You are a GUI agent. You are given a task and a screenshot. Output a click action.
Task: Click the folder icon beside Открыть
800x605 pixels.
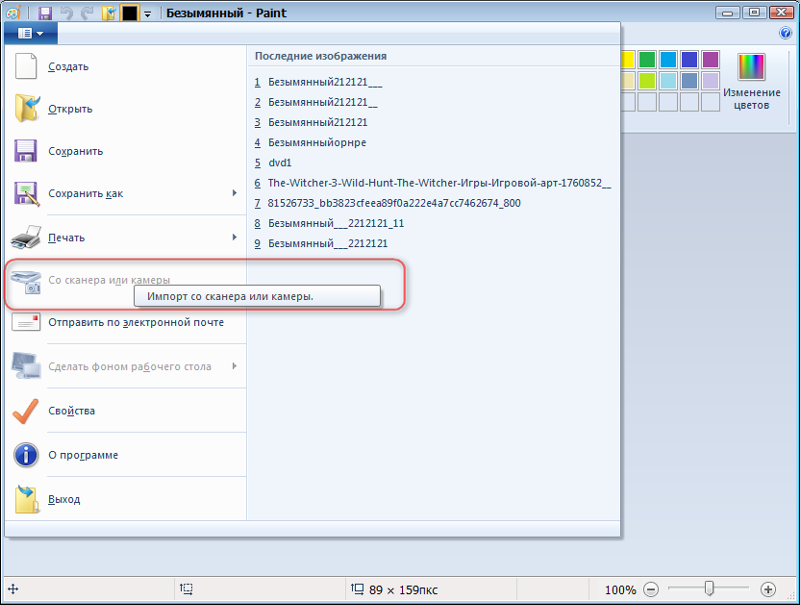[x=27, y=108]
